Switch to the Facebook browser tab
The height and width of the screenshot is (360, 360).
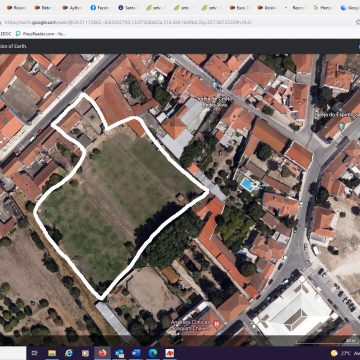pos(100,7)
